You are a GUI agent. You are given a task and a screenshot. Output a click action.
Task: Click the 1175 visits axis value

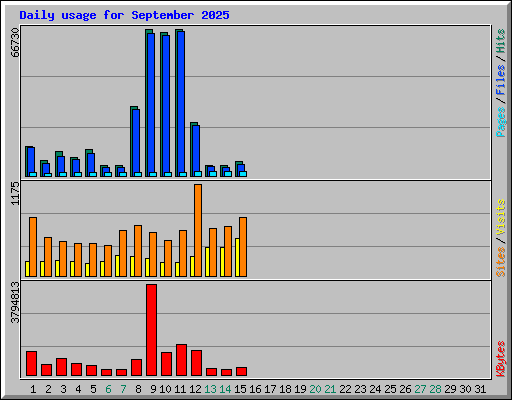[15, 193]
